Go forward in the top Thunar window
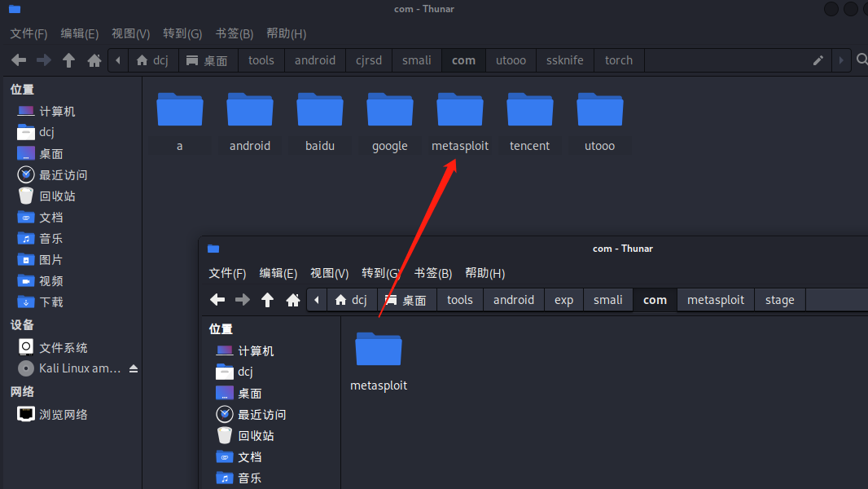Viewport: 868px width, 489px height. pos(44,59)
